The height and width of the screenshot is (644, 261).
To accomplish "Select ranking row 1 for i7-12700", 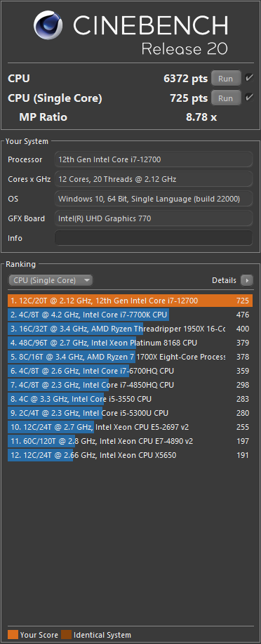I will pos(130,301).
